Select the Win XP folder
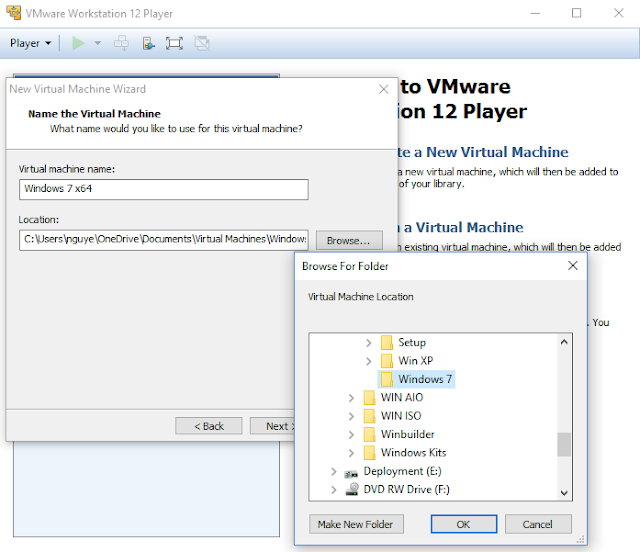640x552 pixels. pyautogui.click(x=416, y=361)
